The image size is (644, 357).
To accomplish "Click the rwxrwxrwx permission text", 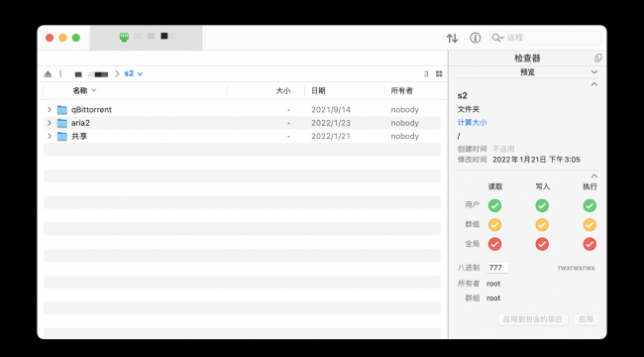I will pos(576,268).
